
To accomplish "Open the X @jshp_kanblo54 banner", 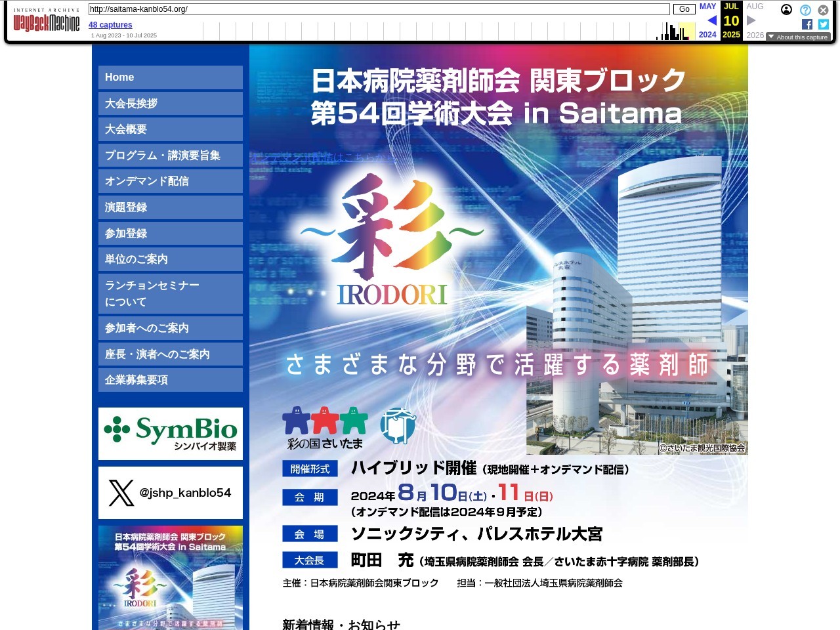I will pyautogui.click(x=171, y=493).
